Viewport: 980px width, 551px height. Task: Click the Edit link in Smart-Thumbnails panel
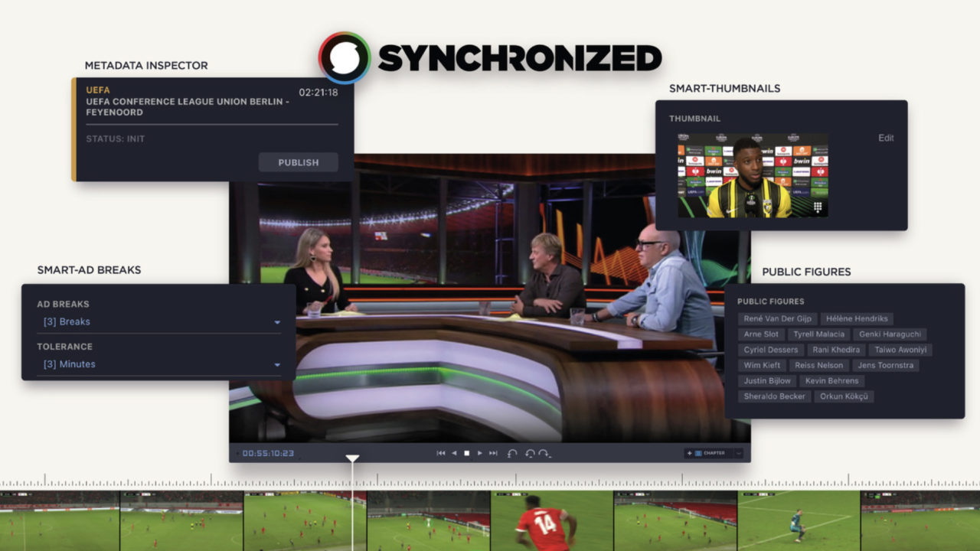coord(886,138)
